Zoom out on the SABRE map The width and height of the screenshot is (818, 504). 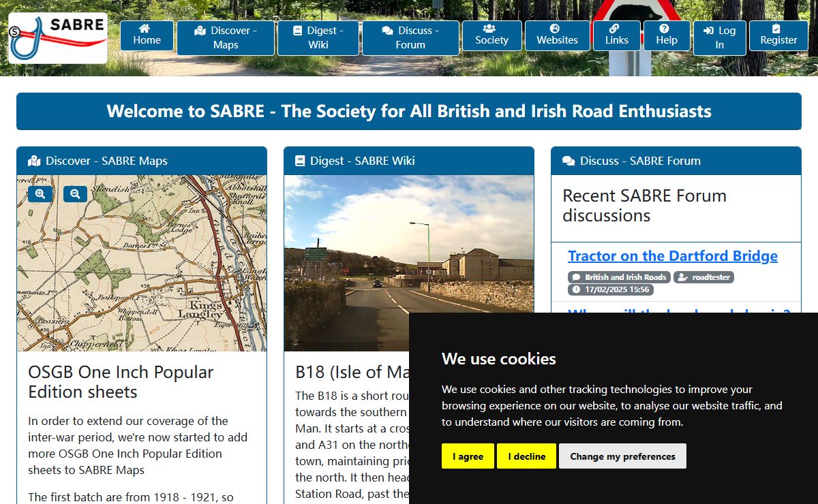click(x=75, y=194)
